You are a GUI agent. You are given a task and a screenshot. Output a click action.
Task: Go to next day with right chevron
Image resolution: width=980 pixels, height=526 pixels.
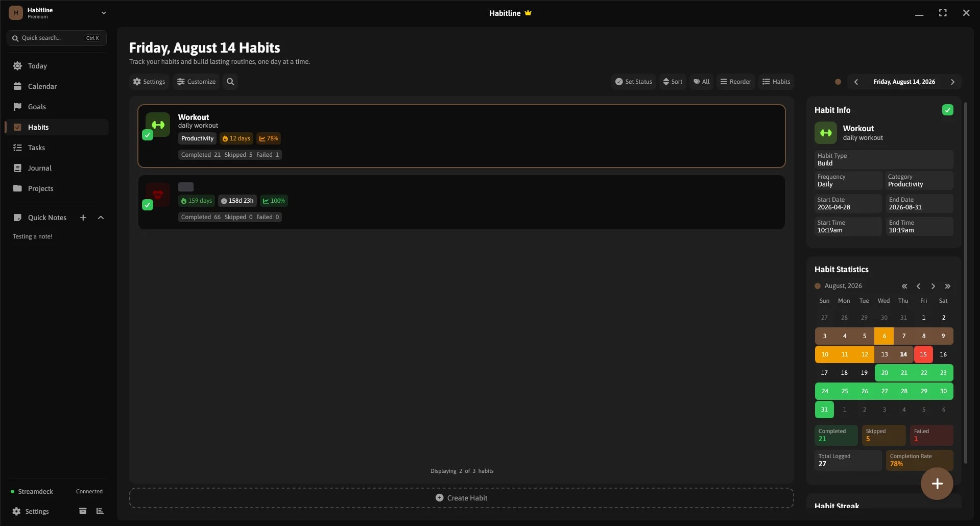click(952, 82)
